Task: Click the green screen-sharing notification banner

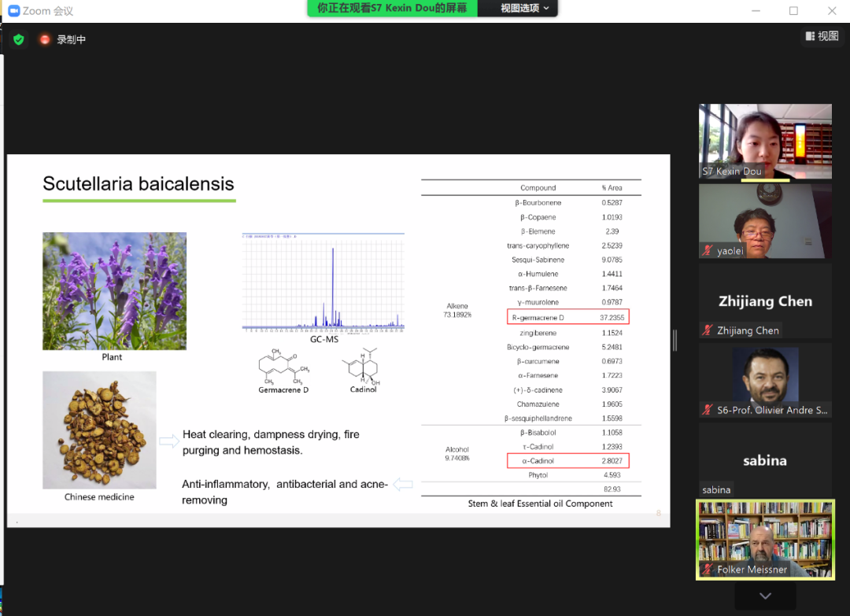Action: pos(392,8)
